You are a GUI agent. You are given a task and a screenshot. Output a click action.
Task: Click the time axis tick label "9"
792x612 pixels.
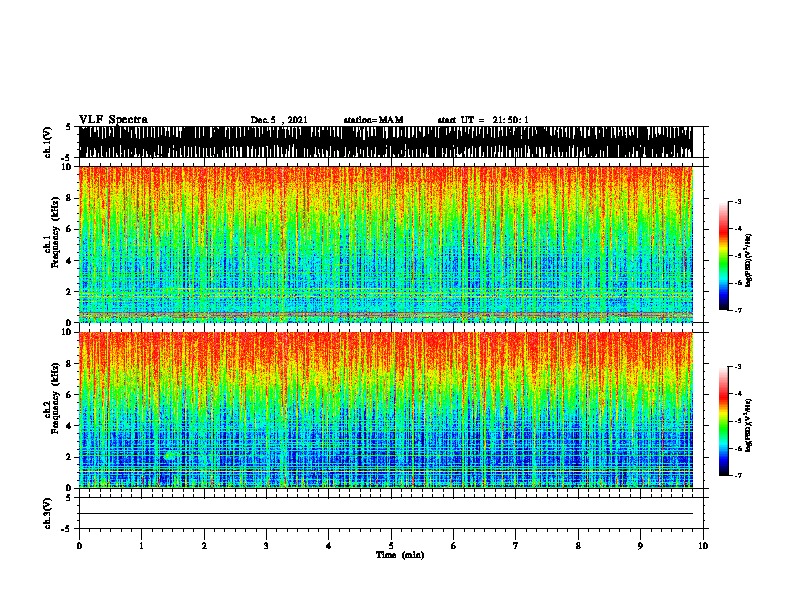[640, 546]
